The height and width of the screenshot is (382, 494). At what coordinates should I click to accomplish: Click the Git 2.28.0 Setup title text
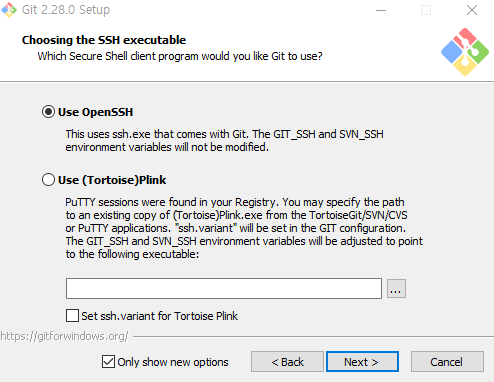[66, 10]
